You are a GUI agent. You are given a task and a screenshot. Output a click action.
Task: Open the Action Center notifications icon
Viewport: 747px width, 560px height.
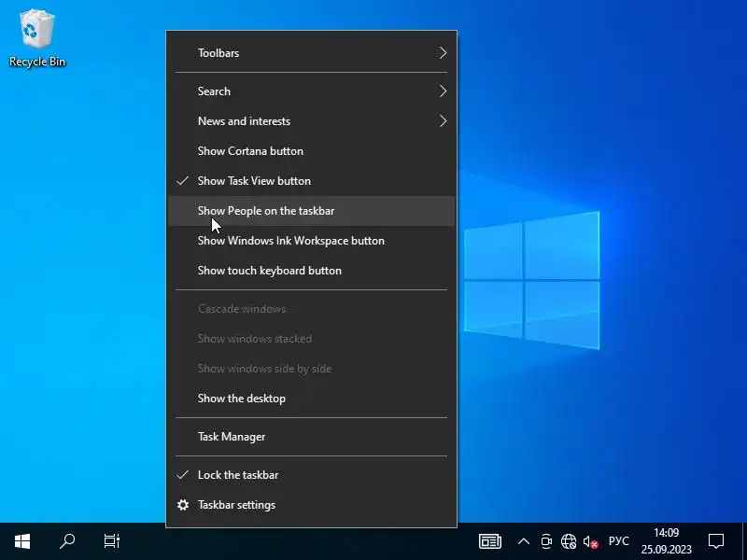(715, 541)
